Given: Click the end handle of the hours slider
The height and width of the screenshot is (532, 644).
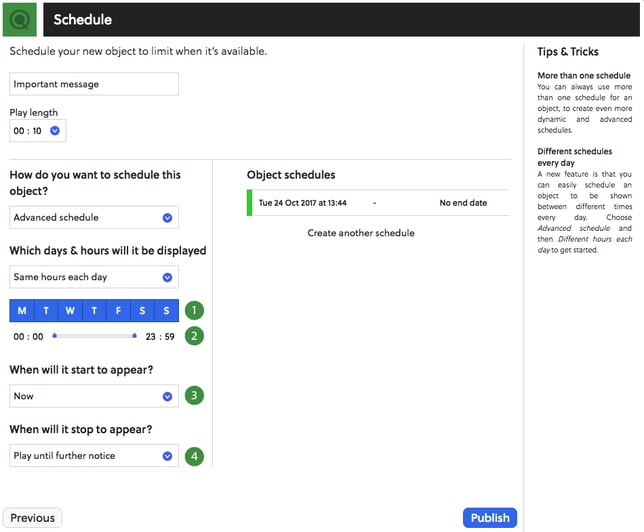Looking at the screenshot, I should [x=134, y=336].
